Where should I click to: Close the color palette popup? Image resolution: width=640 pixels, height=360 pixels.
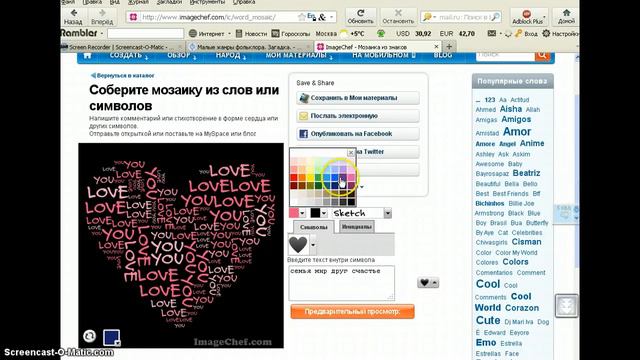351,153
